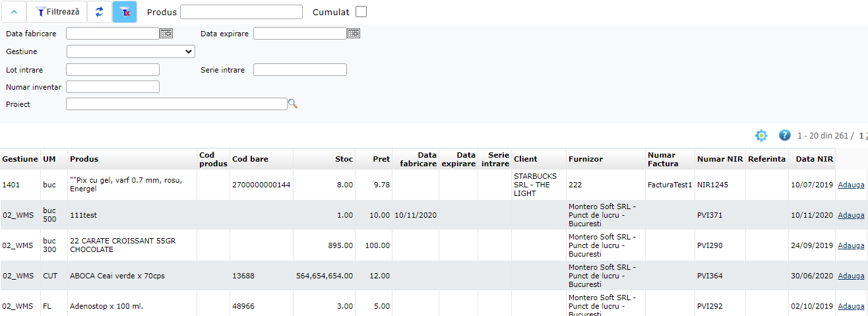
Task: Click the refresh arrows icon
Action: 100,12
